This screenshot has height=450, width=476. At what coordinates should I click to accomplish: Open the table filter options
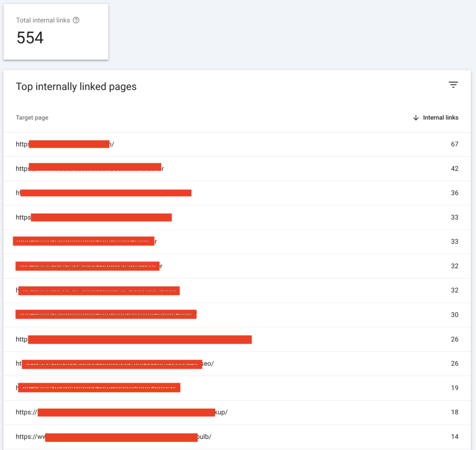453,85
